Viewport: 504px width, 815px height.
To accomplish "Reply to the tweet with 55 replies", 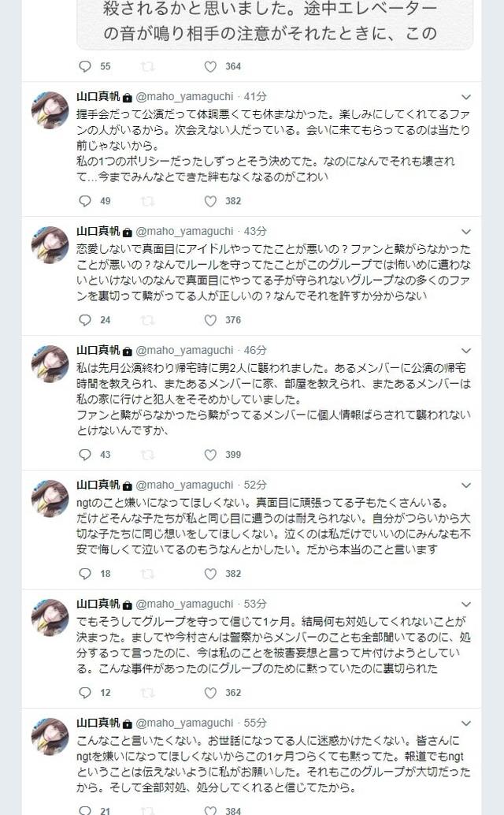I will pos(84,66).
